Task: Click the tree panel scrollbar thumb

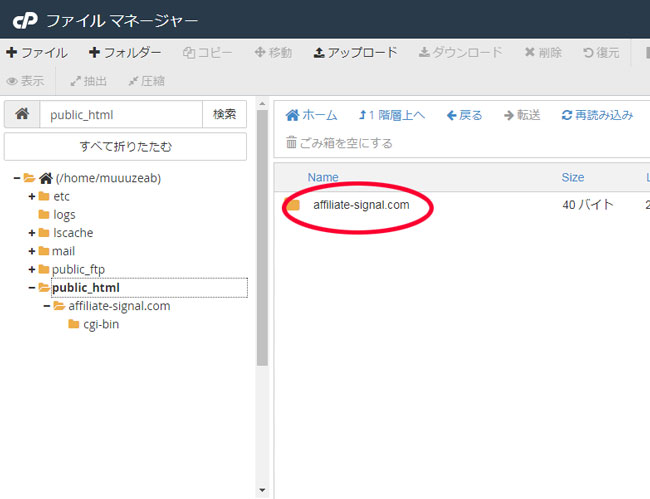Action: click(262, 238)
